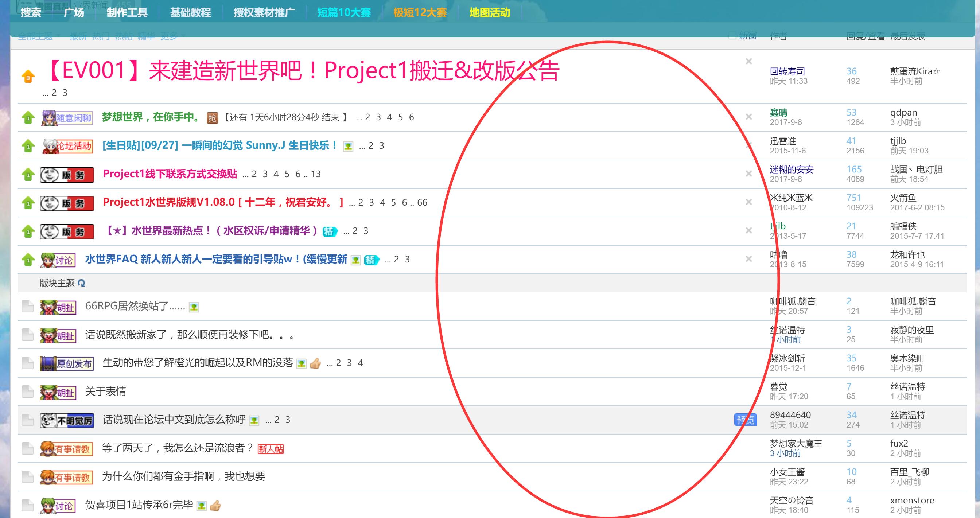Open 广场 in the top navigation
The height and width of the screenshot is (518, 980).
click(x=74, y=12)
